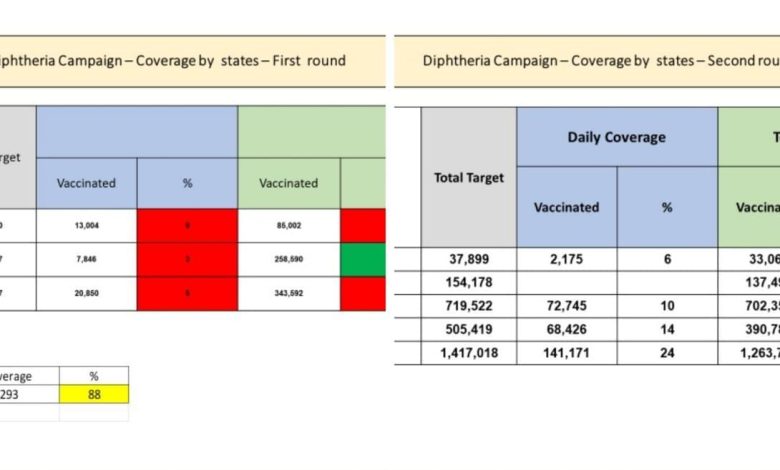
Task: Click the 258,590 total vaccinated cell
Action: point(289,260)
